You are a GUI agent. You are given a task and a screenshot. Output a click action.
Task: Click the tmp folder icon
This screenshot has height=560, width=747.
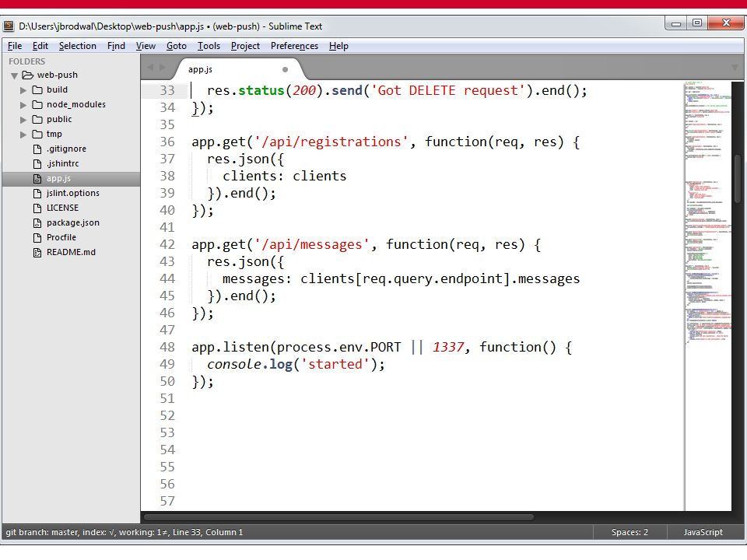tap(37, 135)
